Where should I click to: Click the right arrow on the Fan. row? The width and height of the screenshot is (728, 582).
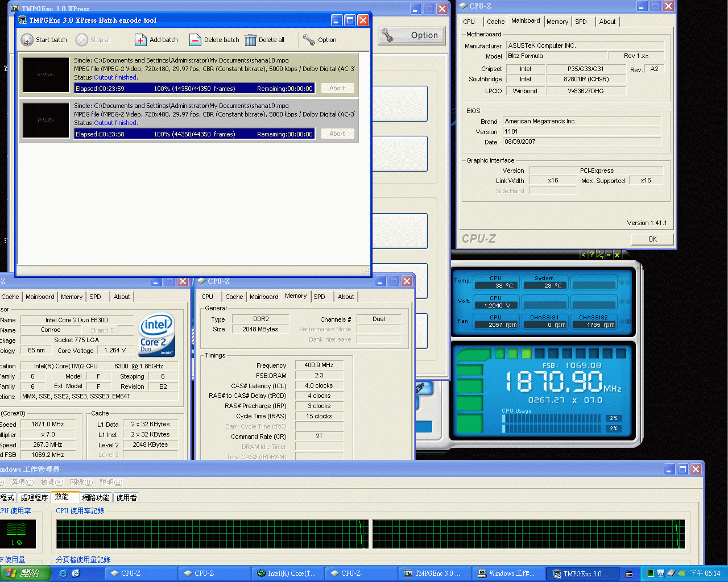point(628,322)
